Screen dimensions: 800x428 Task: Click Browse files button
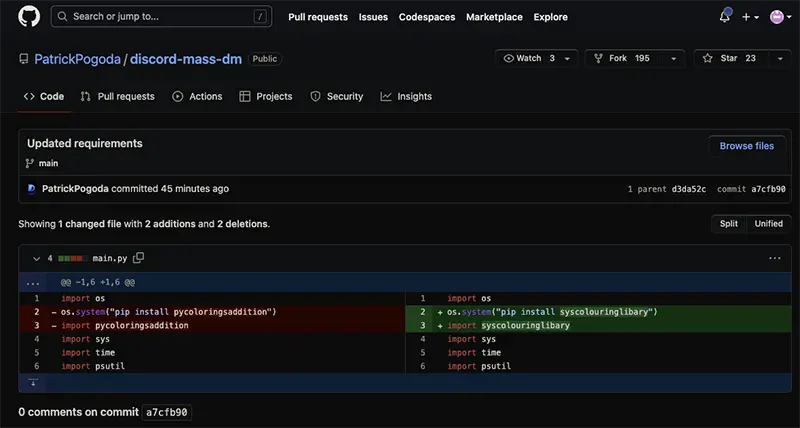pos(746,146)
